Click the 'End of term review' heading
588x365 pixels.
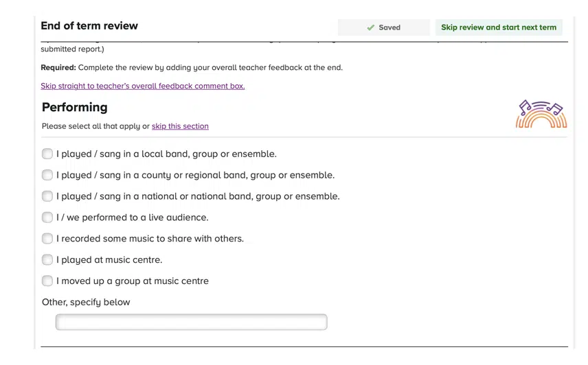pos(89,26)
